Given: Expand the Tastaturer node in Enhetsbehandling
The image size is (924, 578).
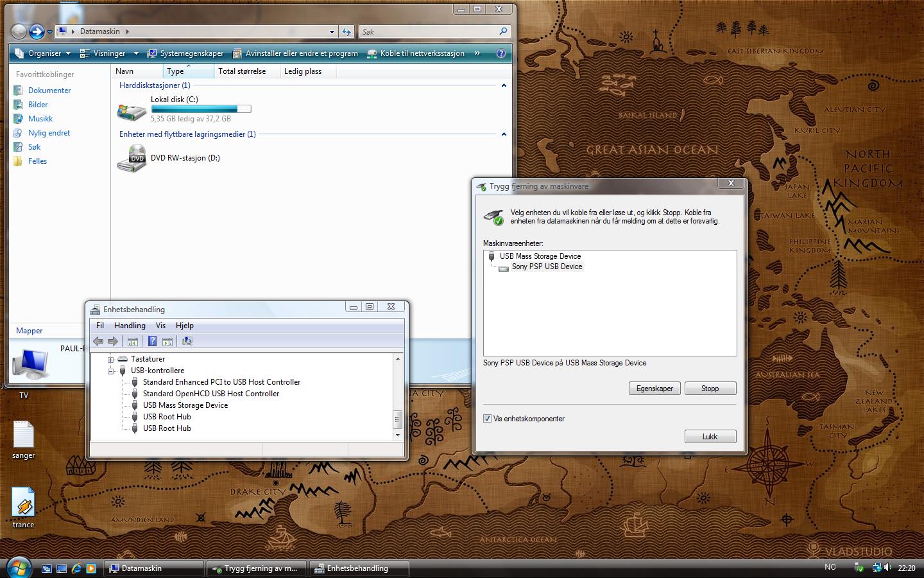Looking at the screenshot, I should tap(110, 360).
